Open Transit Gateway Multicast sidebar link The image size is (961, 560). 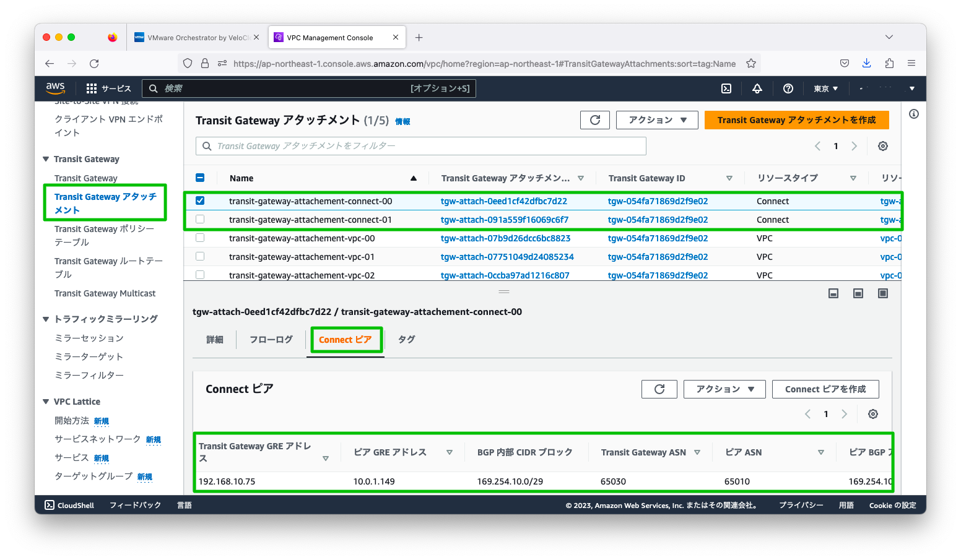(x=105, y=293)
